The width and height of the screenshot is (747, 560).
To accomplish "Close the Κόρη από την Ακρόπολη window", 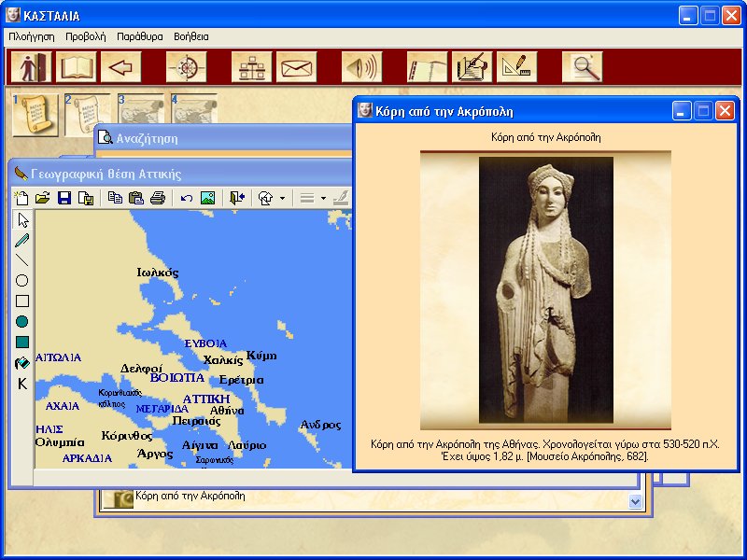I will point(725,111).
